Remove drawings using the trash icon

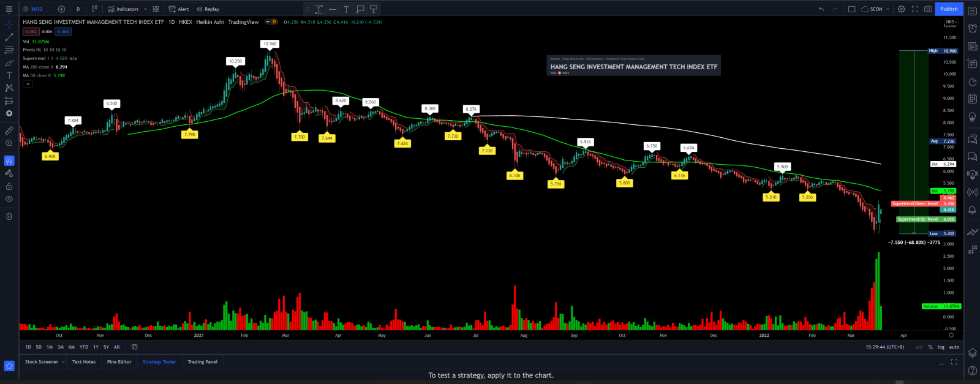[9, 216]
